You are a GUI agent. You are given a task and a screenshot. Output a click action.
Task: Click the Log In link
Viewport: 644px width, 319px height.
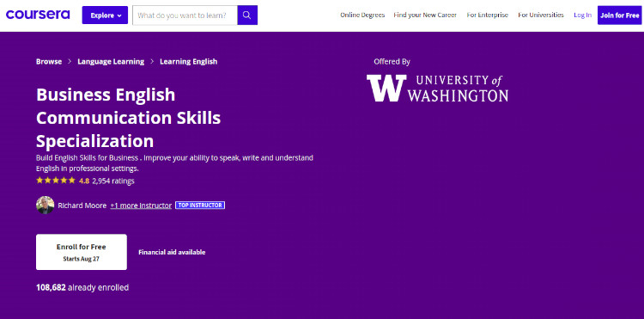[582, 15]
